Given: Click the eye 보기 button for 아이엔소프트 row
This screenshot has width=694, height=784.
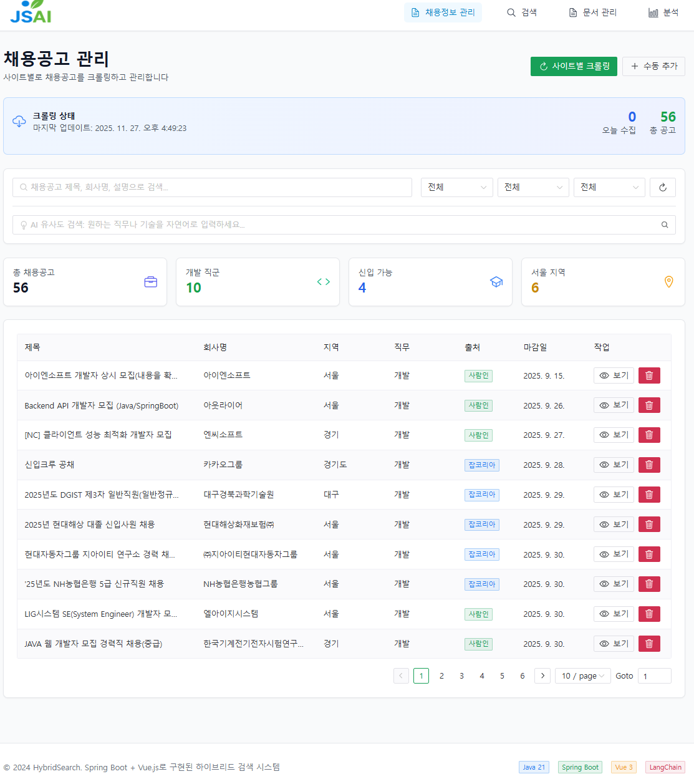Looking at the screenshot, I should pos(614,375).
